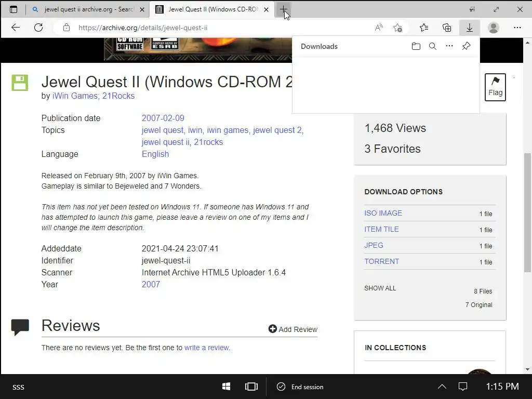
Task: View site information lock icon
Action: pos(66,28)
